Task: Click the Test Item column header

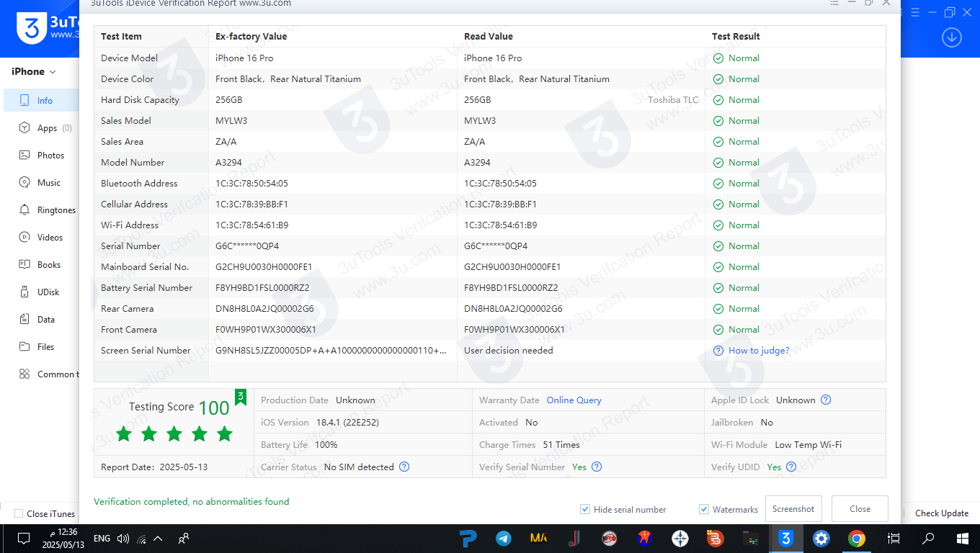Action: [x=121, y=37]
